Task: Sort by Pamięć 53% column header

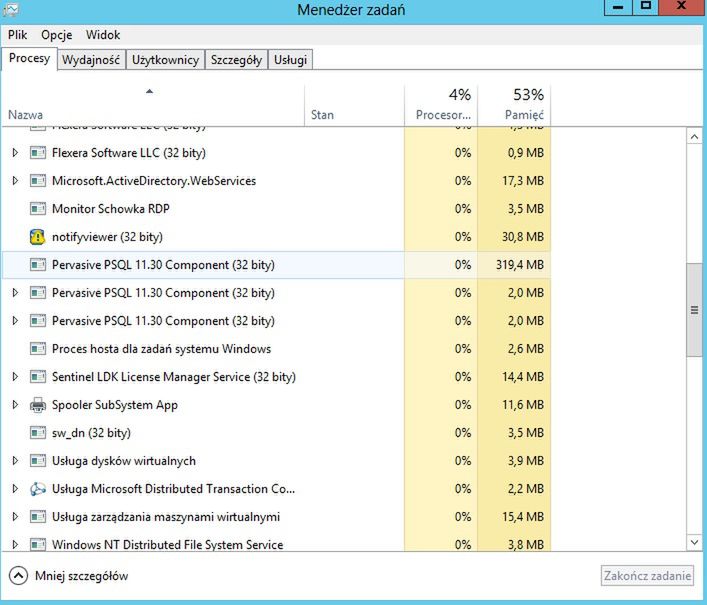Action: click(x=514, y=105)
